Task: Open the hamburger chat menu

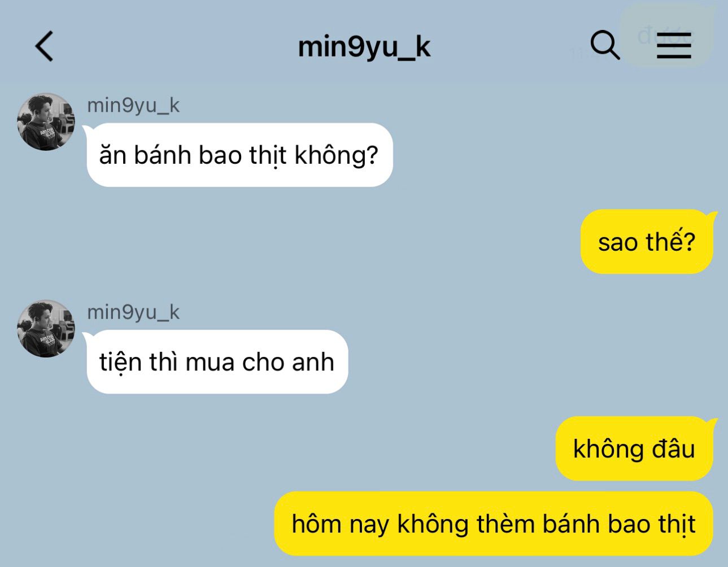Action: [x=674, y=45]
